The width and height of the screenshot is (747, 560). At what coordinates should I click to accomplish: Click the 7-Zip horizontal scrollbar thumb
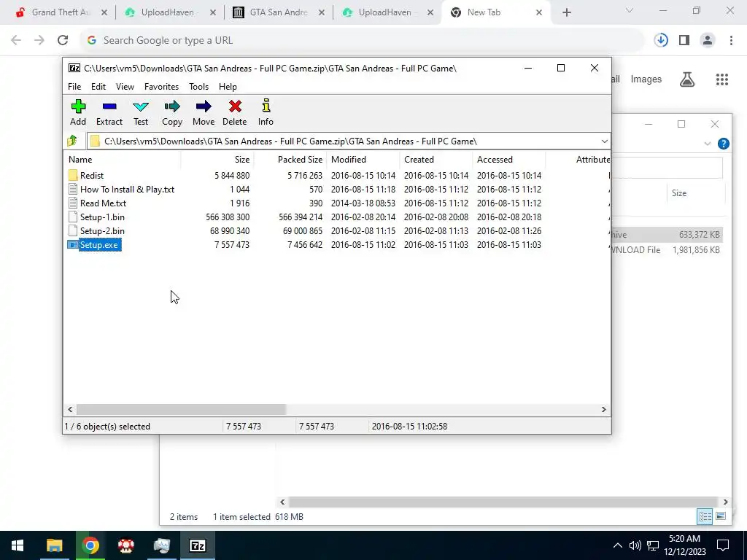click(181, 410)
